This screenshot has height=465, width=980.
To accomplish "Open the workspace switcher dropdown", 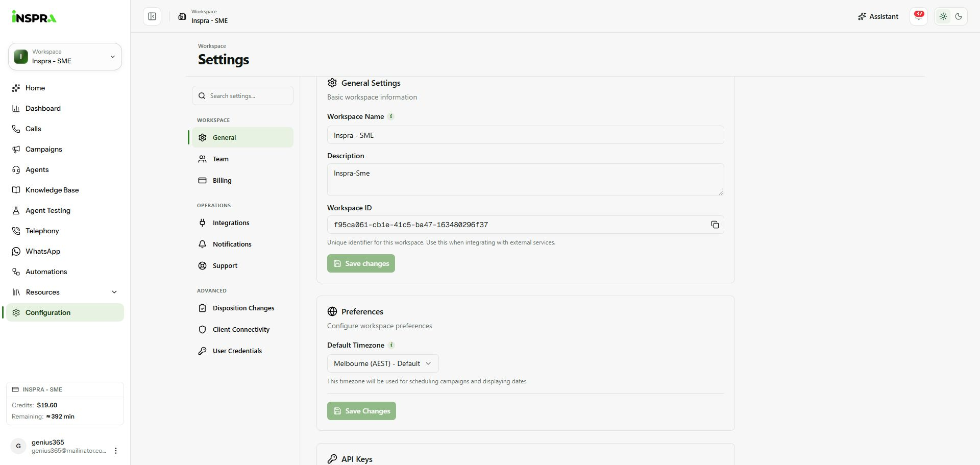I will (65, 57).
